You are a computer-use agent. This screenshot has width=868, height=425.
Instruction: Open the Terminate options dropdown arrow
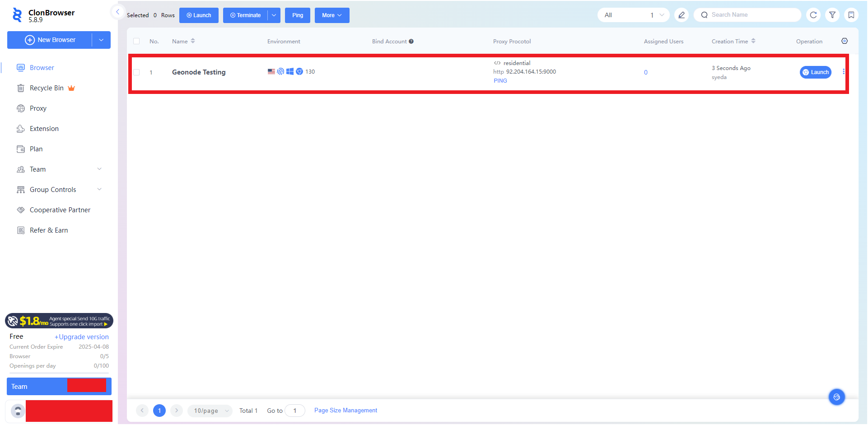tap(274, 15)
